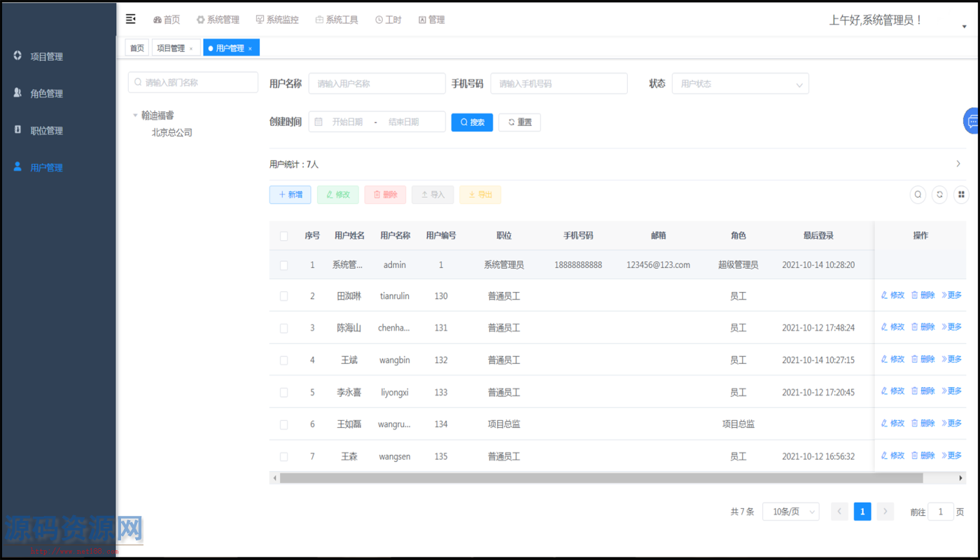Check the 田洳琳 row checkbox
980x560 pixels.
[x=283, y=296]
